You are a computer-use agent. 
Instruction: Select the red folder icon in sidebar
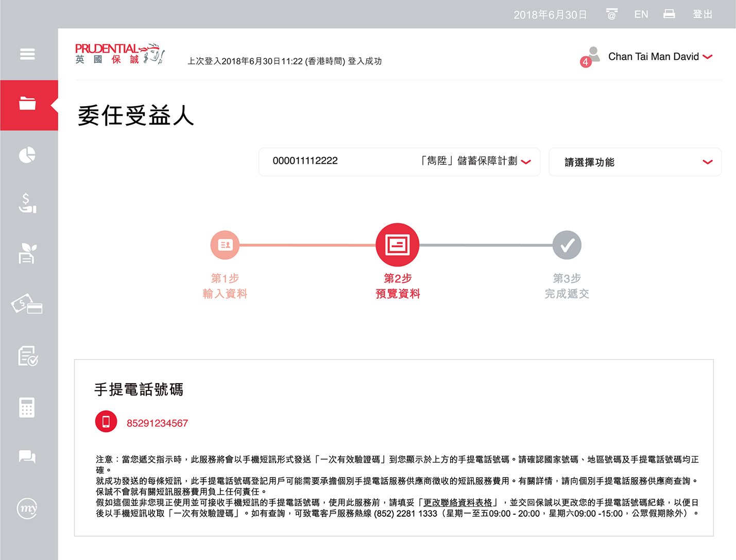tap(27, 104)
